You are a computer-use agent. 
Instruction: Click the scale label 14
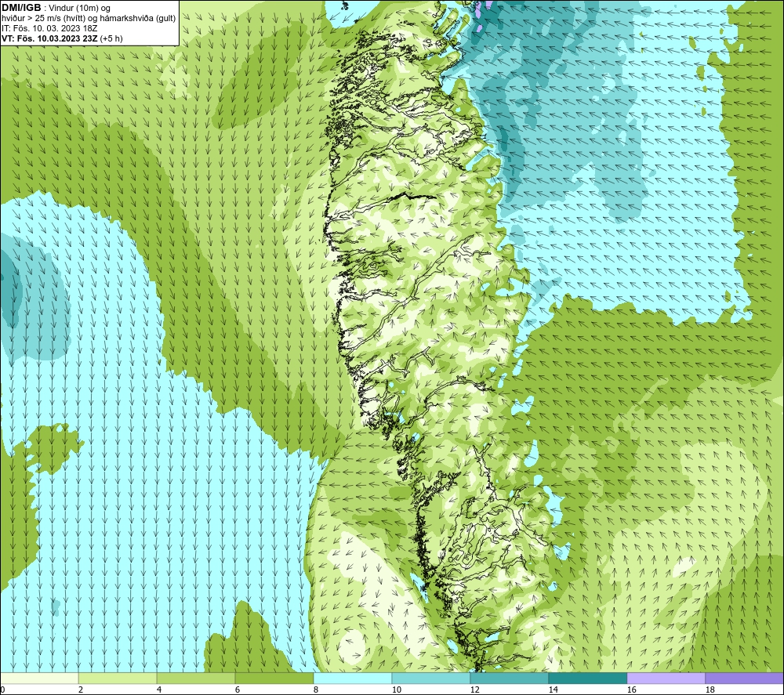click(553, 690)
